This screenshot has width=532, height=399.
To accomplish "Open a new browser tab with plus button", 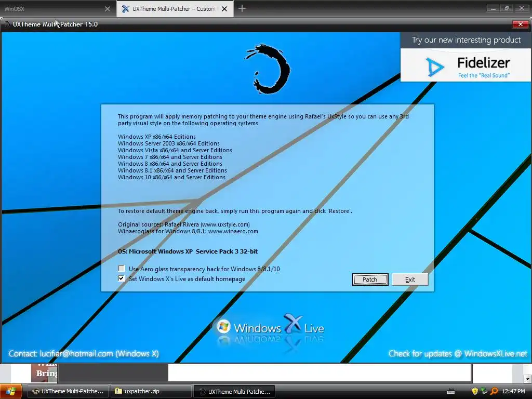I will [242, 8].
